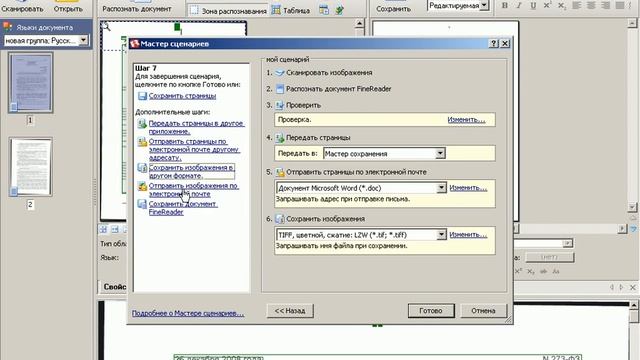Click Сохранить документ FineReader link
Viewport: 640px width, 360px height.
183,208
